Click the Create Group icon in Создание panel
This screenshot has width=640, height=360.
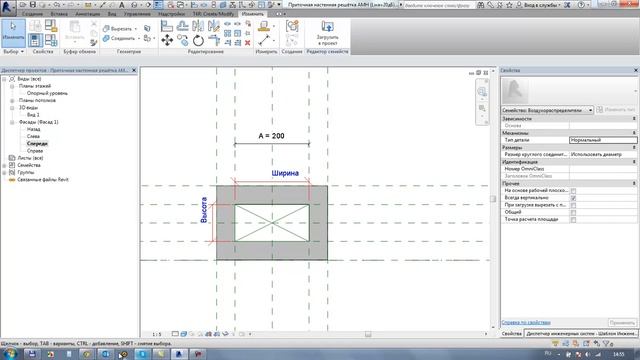(292, 26)
